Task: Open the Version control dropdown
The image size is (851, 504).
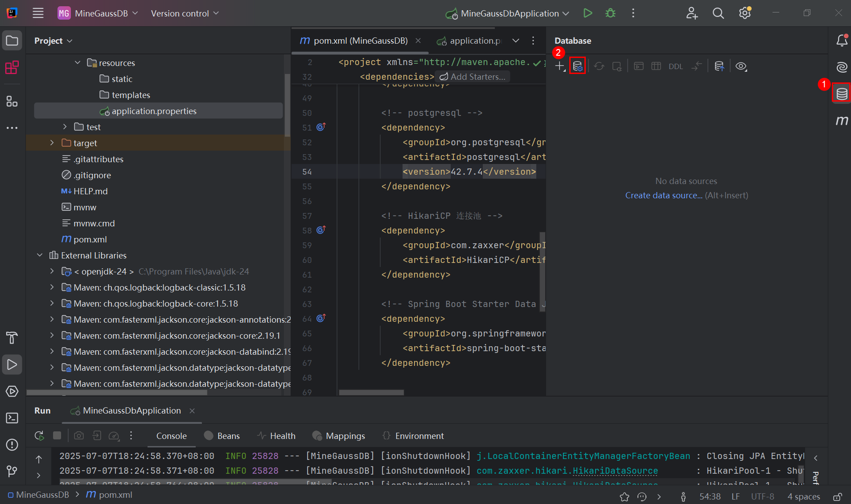Action: (185, 13)
